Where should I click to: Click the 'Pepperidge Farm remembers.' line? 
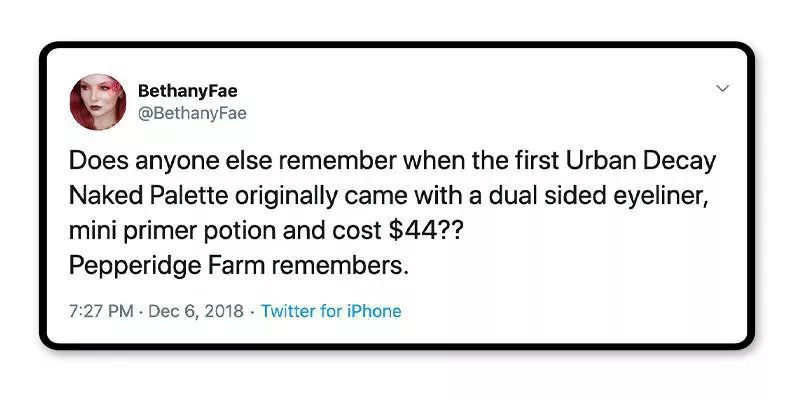click(x=224, y=265)
